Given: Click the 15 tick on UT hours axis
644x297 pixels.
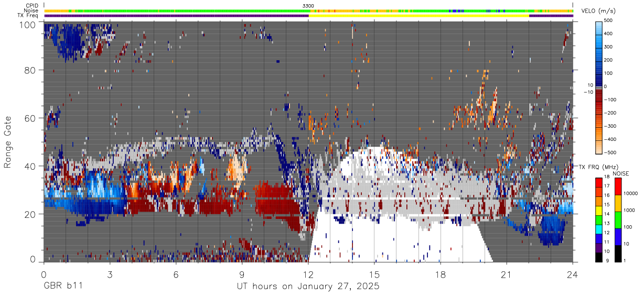Looking at the screenshot, I should point(374,274).
